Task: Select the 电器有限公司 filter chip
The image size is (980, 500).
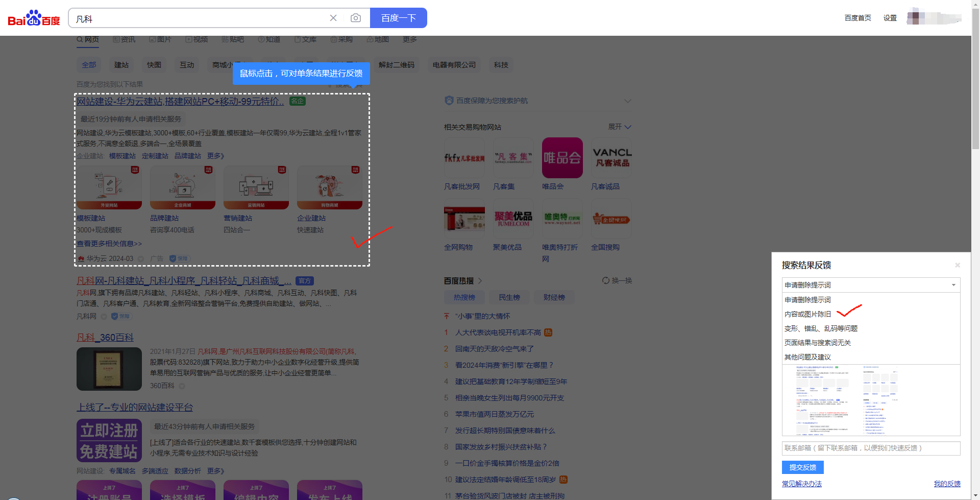Action: (454, 65)
